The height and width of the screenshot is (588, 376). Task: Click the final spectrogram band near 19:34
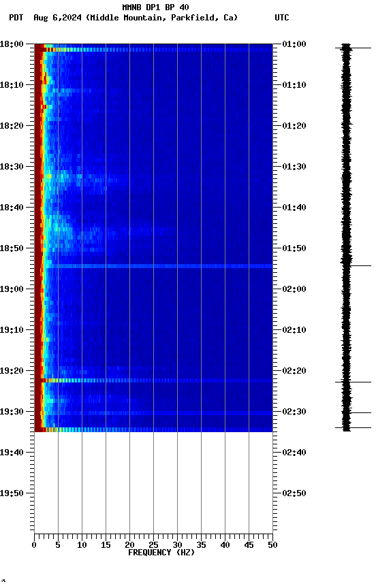tap(153, 429)
